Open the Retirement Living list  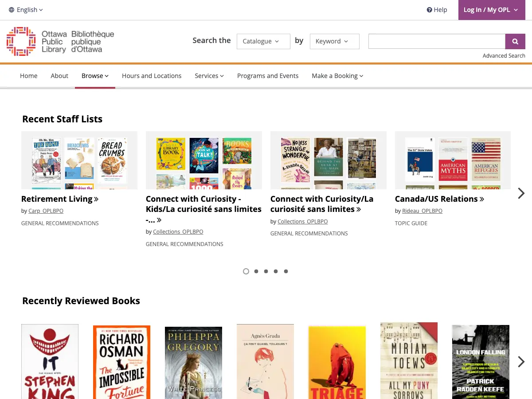pos(57,199)
